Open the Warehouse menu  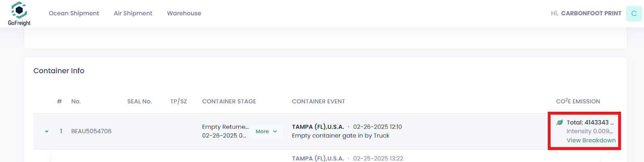(x=184, y=13)
